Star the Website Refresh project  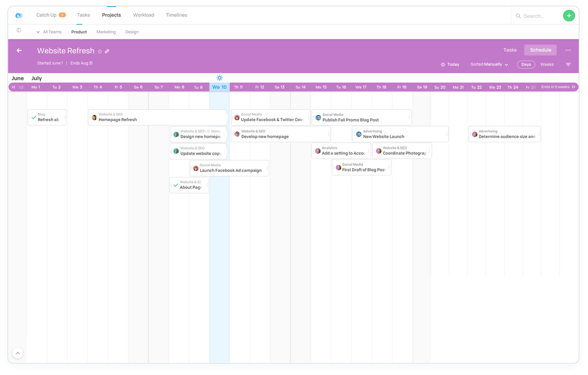pos(100,52)
